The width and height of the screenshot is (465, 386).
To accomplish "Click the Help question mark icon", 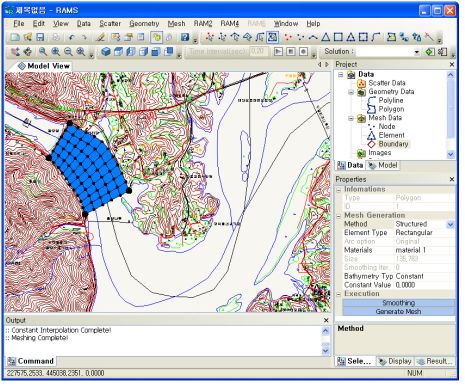I will click(185, 37).
